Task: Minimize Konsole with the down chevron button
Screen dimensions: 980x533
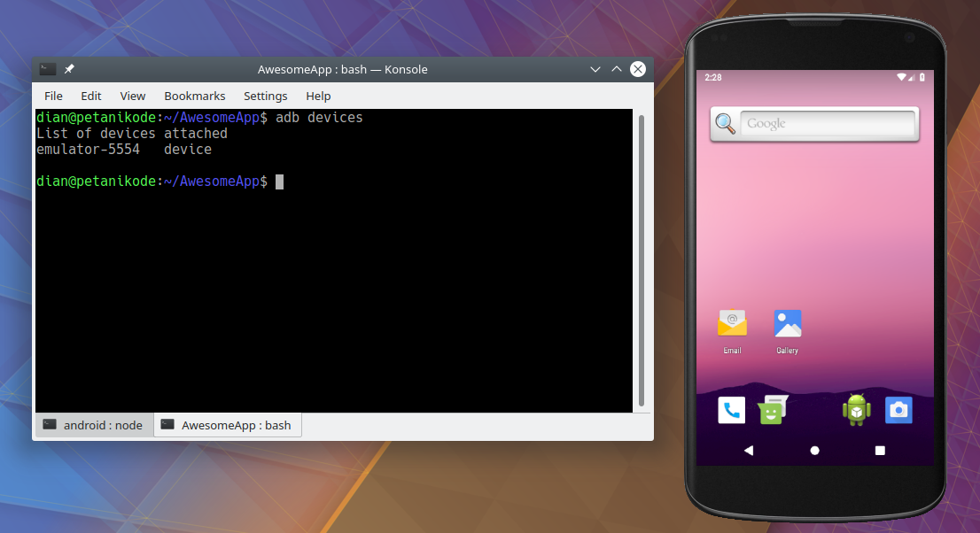Action: click(x=595, y=69)
